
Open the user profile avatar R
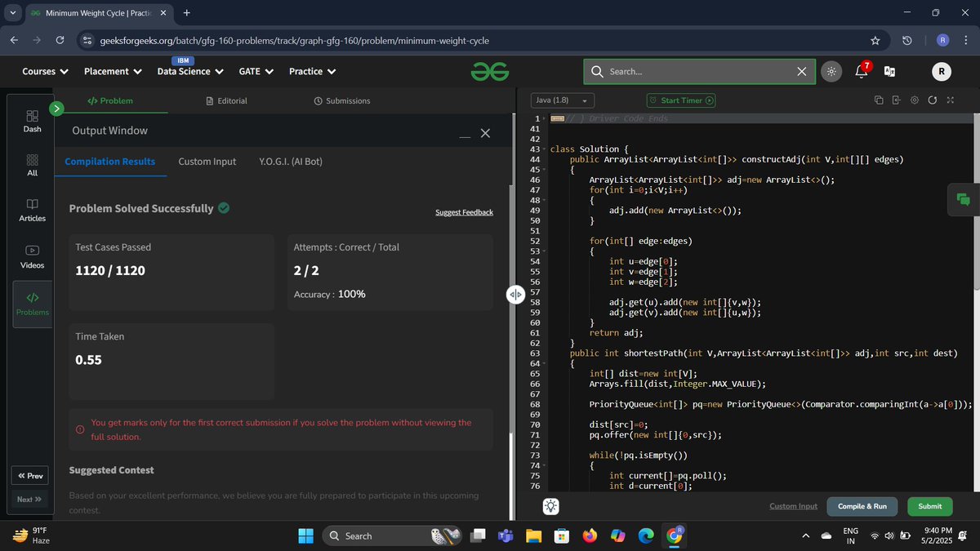[x=942, y=72]
